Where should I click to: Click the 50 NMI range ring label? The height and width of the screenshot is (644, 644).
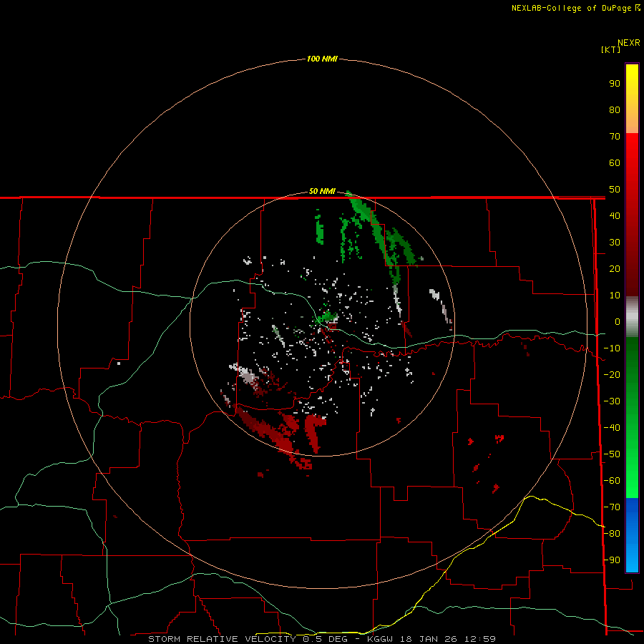[322, 191]
